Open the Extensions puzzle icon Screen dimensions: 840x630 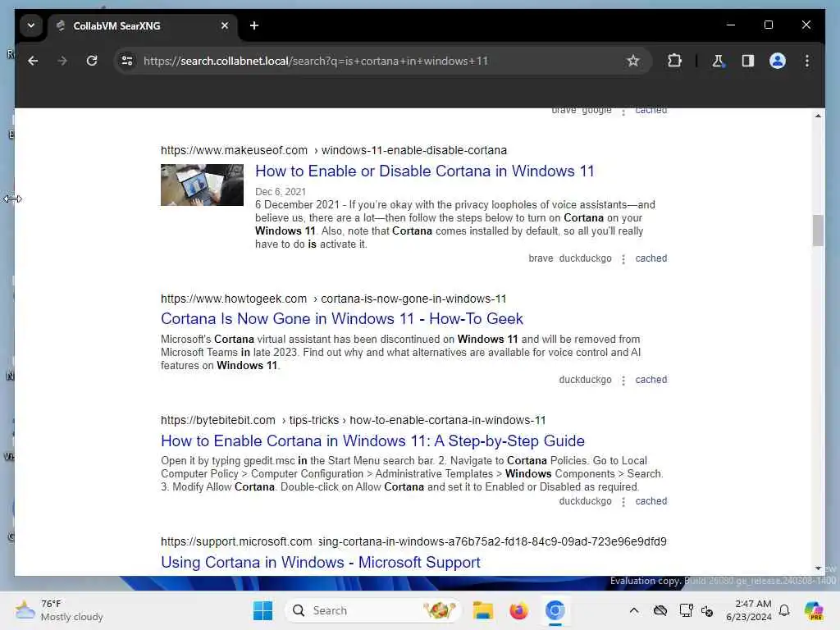tap(674, 61)
